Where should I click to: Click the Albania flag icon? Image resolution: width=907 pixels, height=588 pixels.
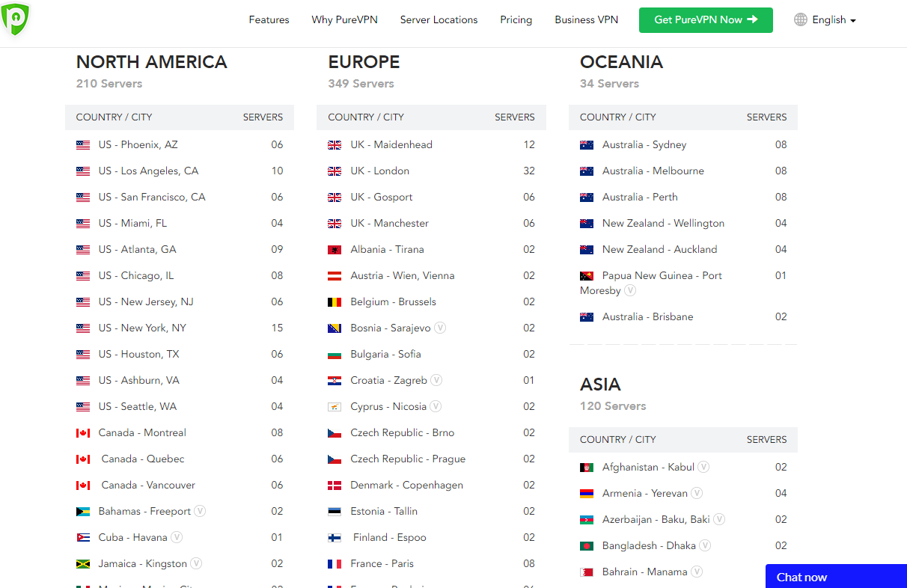pyautogui.click(x=335, y=250)
